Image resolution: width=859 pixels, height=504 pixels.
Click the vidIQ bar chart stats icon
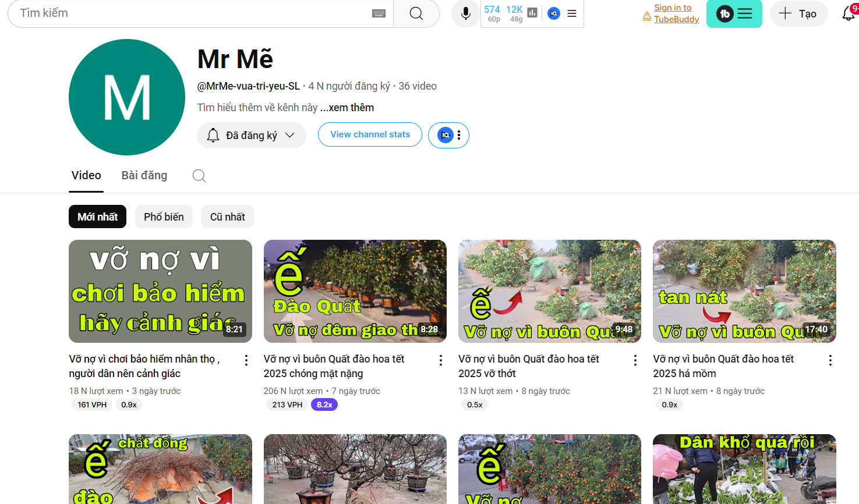[532, 13]
